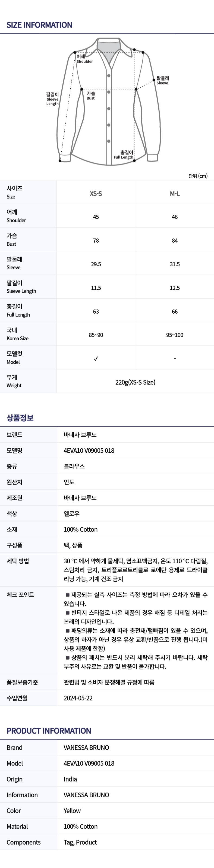
Task: Select the XS-S size column header
Action: point(96,193)
